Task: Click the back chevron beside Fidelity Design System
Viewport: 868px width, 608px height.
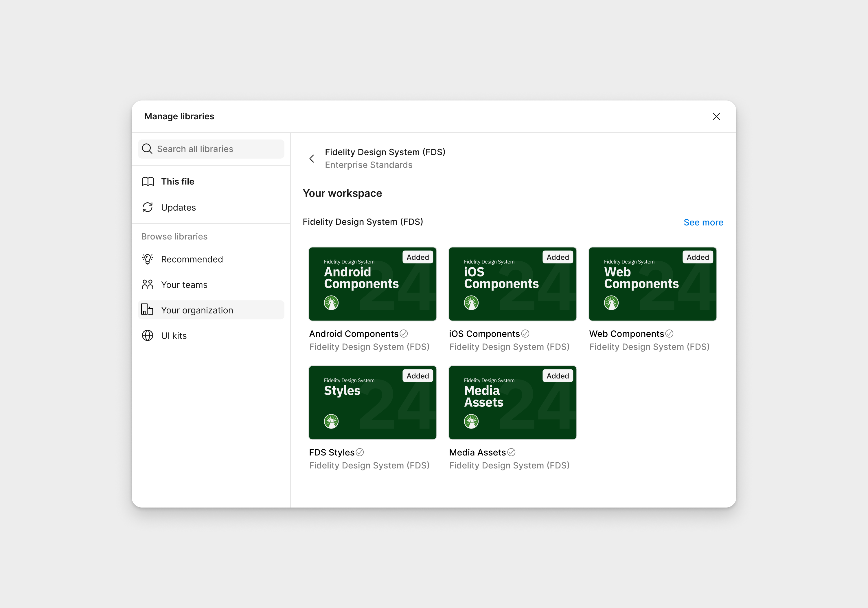Action: (312, 159)
